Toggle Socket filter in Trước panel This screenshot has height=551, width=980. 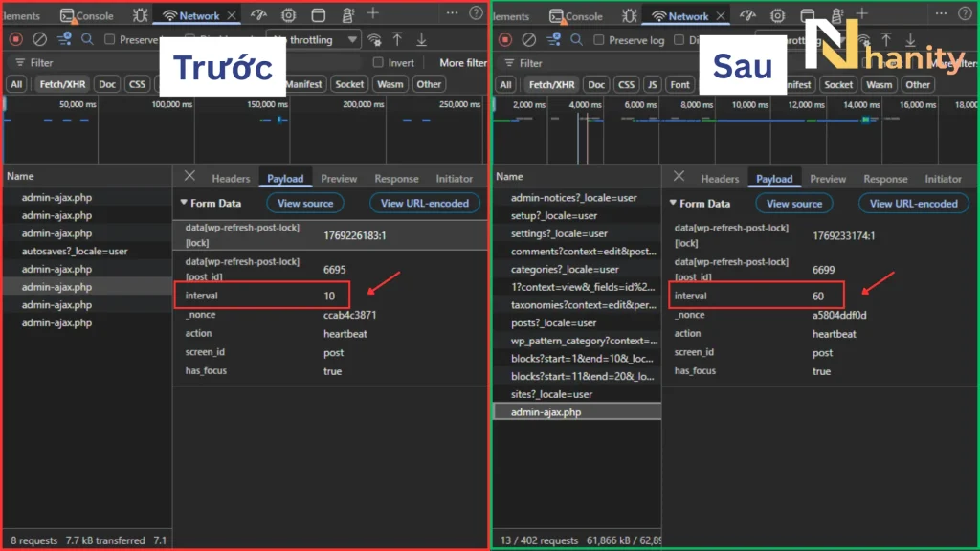click(x=349, y=84)
